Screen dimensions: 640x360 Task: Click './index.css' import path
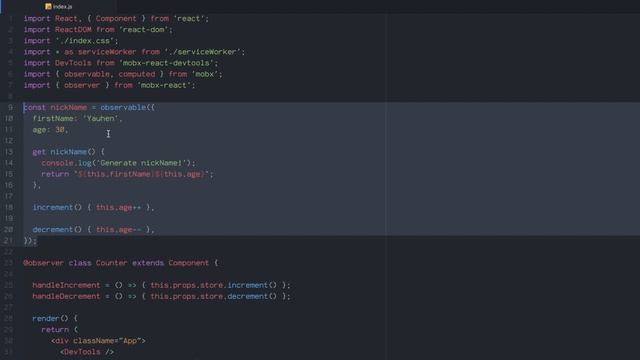(x=84, y=41)
